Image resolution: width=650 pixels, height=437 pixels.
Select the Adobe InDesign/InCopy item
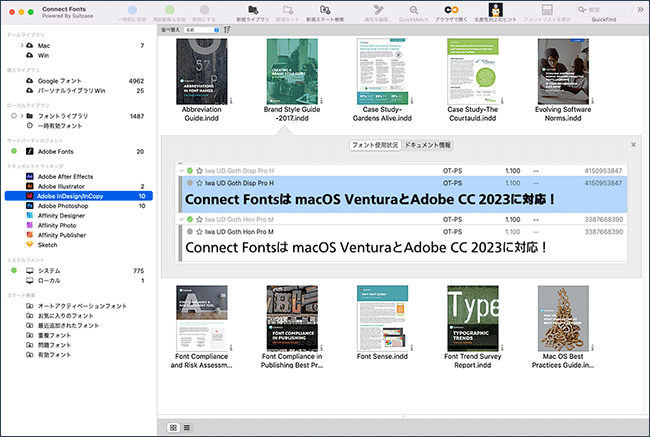coord(79,196)
